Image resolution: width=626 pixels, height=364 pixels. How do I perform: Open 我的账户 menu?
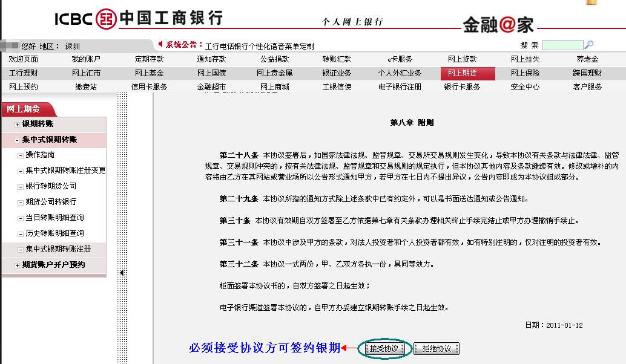coord(86,59)
